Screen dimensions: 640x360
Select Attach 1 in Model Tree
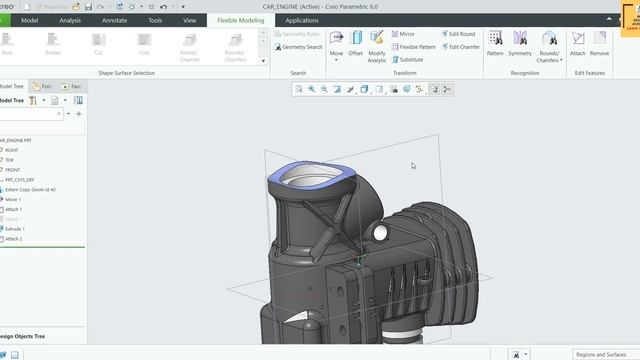tap(13, 209)
